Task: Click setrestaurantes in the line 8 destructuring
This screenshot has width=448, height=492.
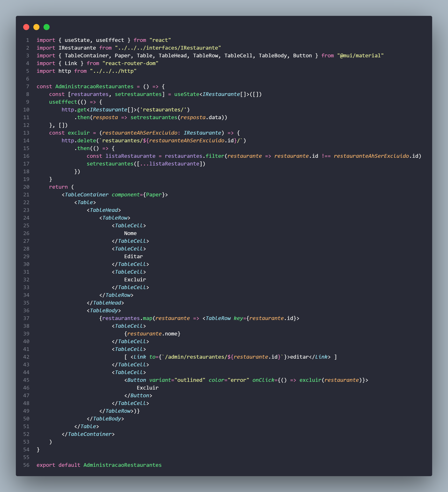Action: pos(138,94)
